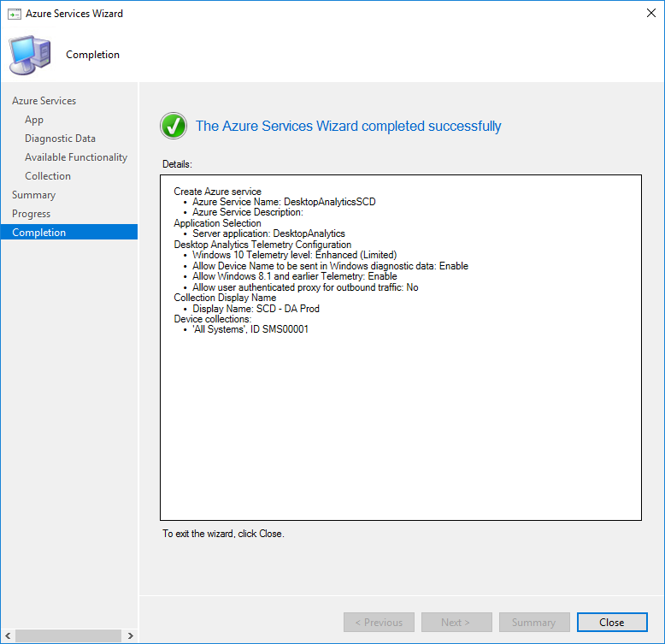Click 'Windows 10 Telemetry level: Enhanced (Limited)'

point(294,255)
